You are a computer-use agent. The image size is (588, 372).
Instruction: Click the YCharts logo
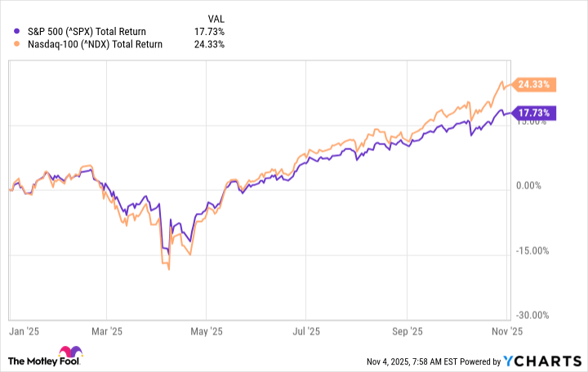point(546,361)
